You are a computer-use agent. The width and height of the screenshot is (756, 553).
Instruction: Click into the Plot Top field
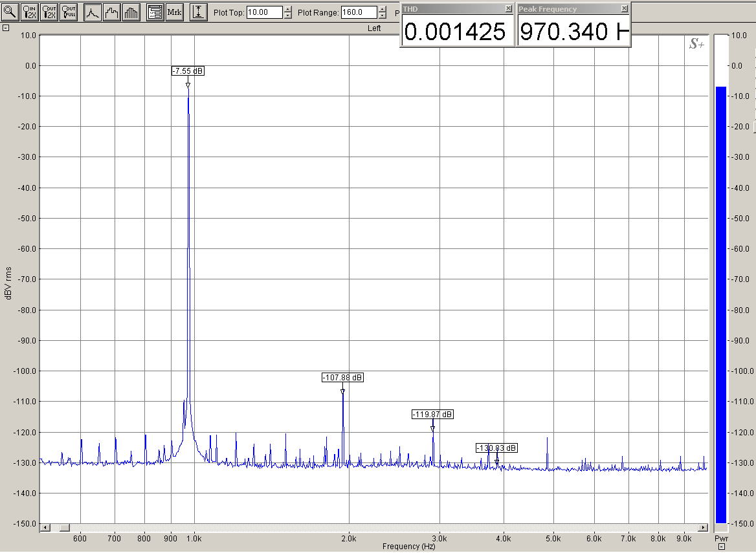click(264, 12)
